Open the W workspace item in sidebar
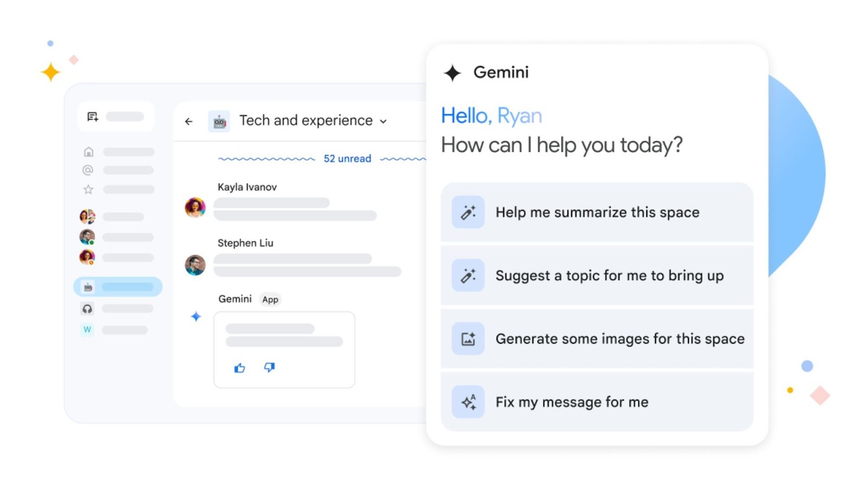This screenshot has height=488, width=868. coord(87,329)
